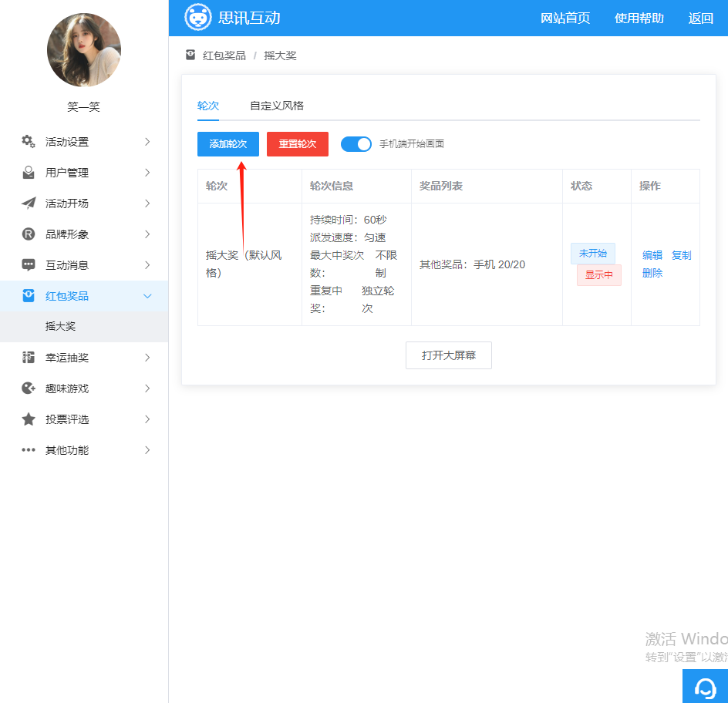This screenshot has height=703, width=728.
Task: Click the 活动开场 menu label
Action: click(x=67, y=203)
